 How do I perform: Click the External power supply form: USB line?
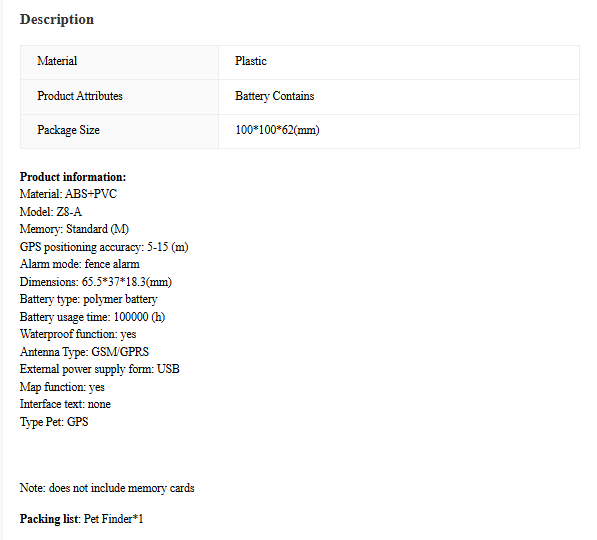[x=99, y=369]
